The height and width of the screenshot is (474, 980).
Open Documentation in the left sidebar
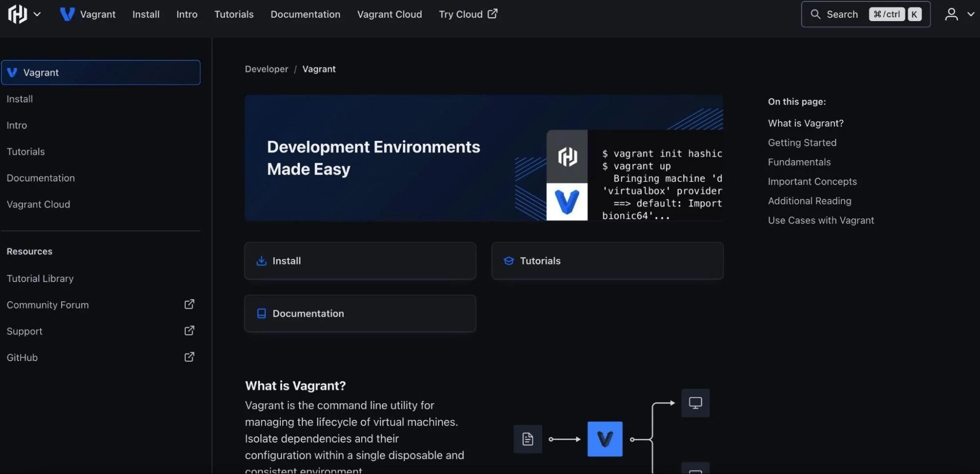pyautogui.click(x=41, y=178)
